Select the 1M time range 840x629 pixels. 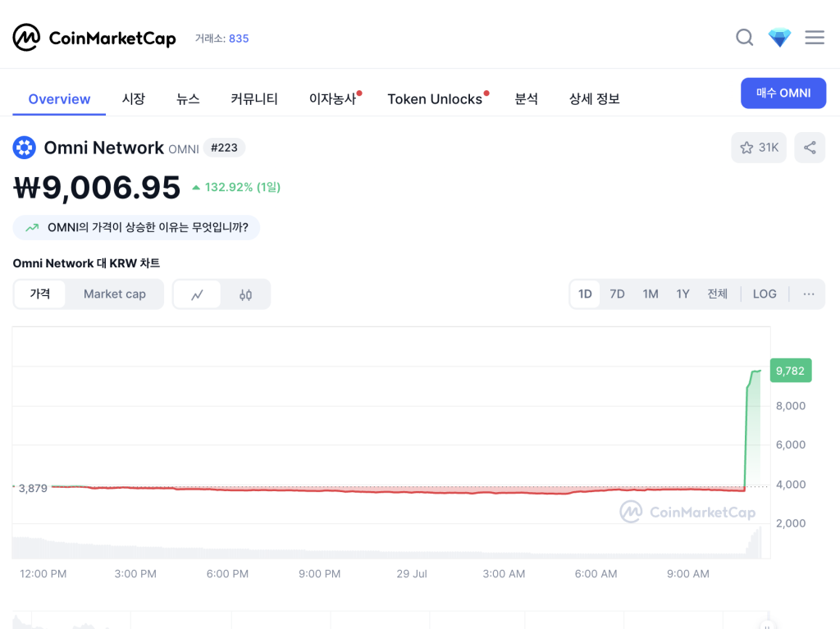coord(651,294)
